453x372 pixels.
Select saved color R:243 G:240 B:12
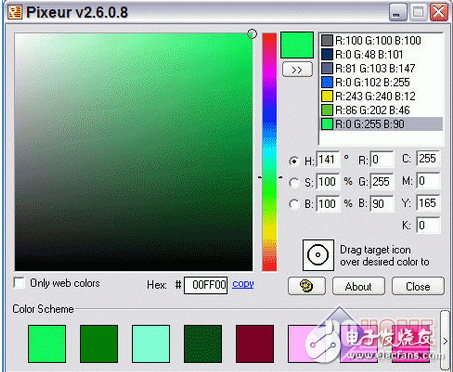381,96
